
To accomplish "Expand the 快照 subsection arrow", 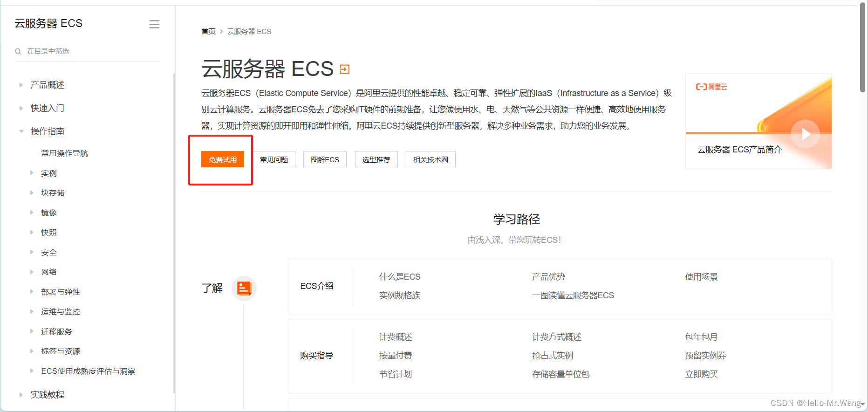I will 32,232.
